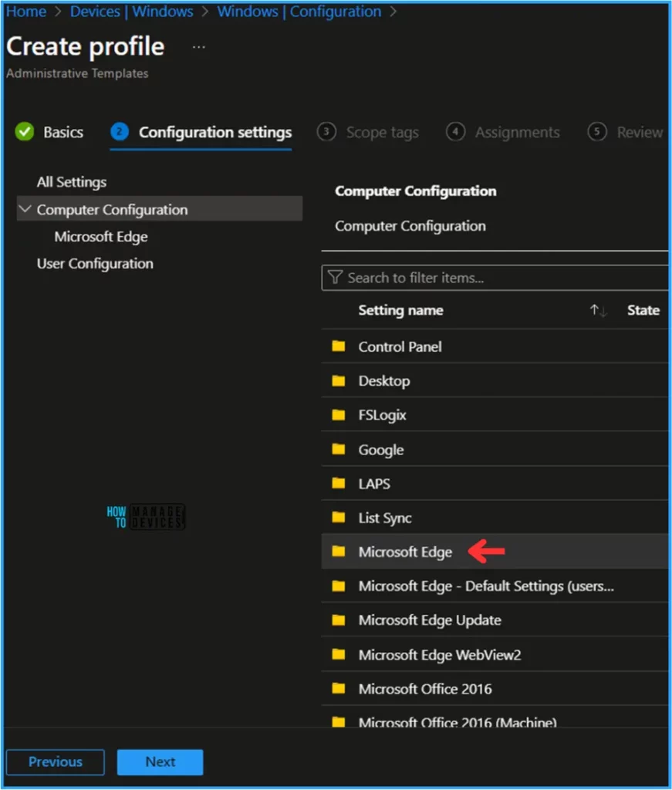The image size is (672, 790).
Task: Click the folder icon next to Google
Action: tap(339, 449)
